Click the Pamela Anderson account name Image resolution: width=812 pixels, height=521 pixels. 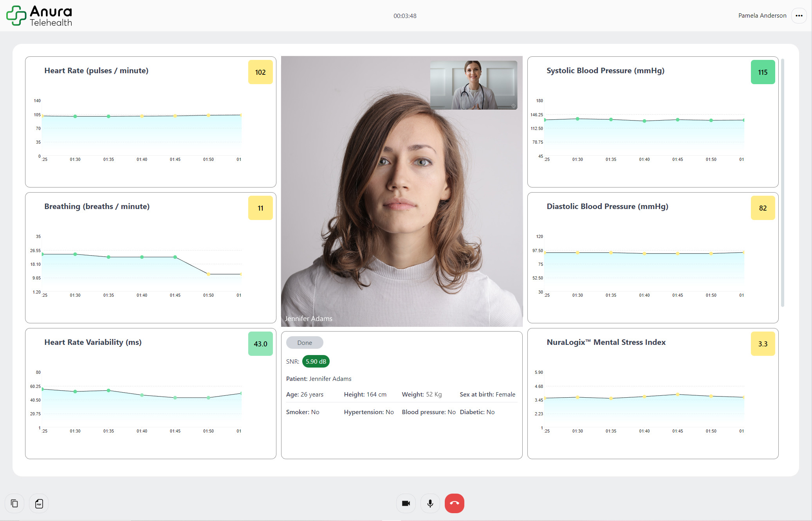[762, 15]
